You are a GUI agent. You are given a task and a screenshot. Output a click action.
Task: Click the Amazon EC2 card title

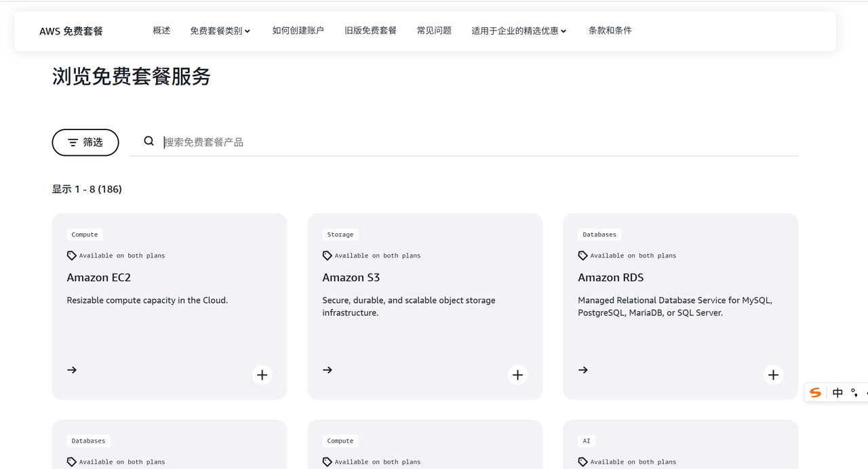pyautogui.click(x=98, y=277)
